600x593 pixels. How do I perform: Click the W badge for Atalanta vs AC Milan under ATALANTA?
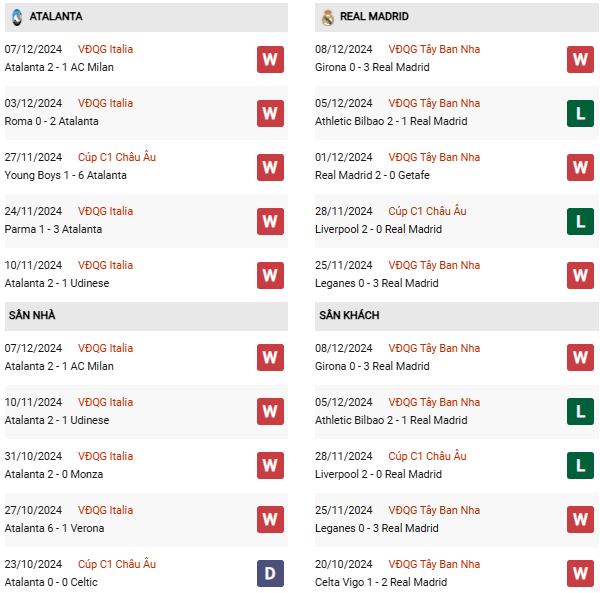(270, 59)
